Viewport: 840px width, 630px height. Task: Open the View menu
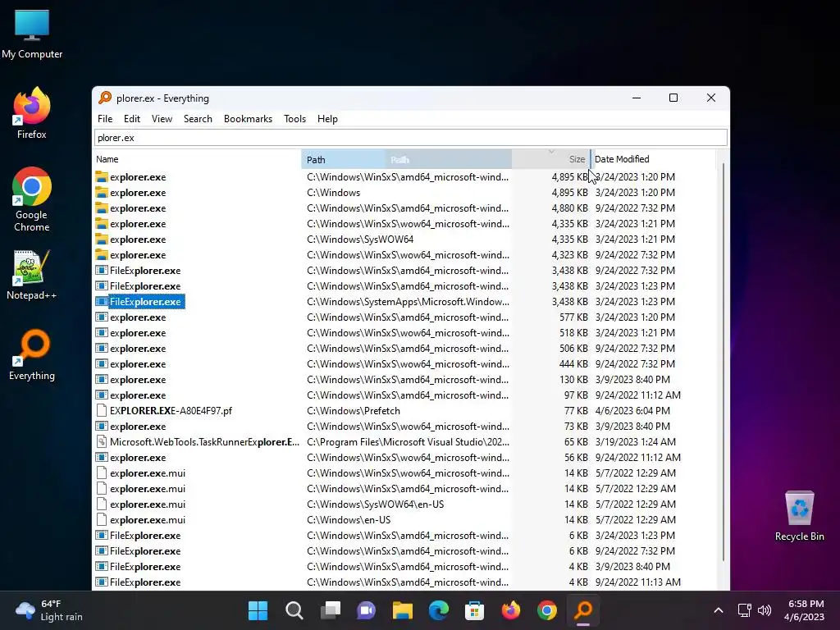click(162, 119)
